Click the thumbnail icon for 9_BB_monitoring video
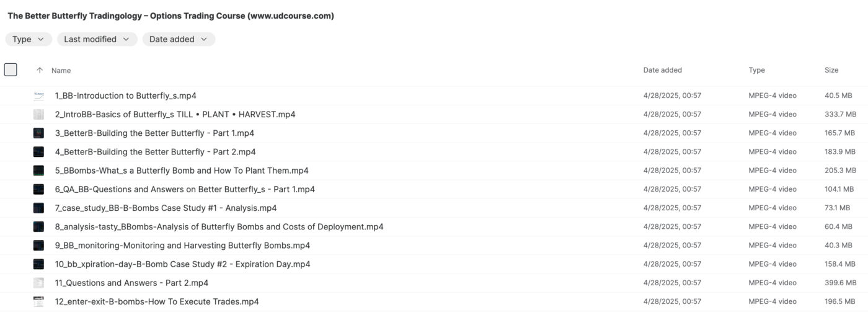Image resolution: width=868 pixels, height=320 pixels. (39, 246)
